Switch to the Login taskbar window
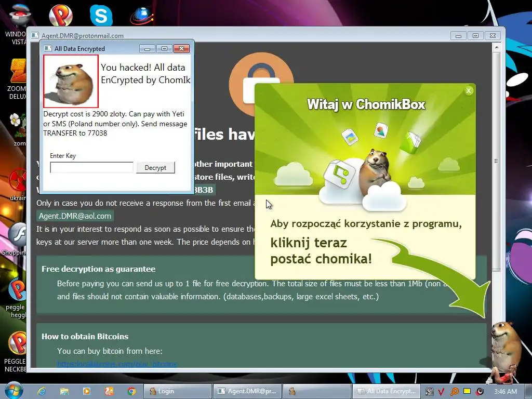The image size is (532, 399). tap(178, 391)
